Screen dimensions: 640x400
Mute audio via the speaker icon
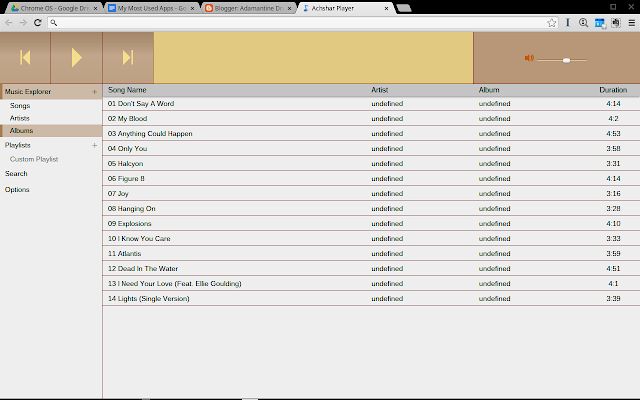tap(529, 58)
